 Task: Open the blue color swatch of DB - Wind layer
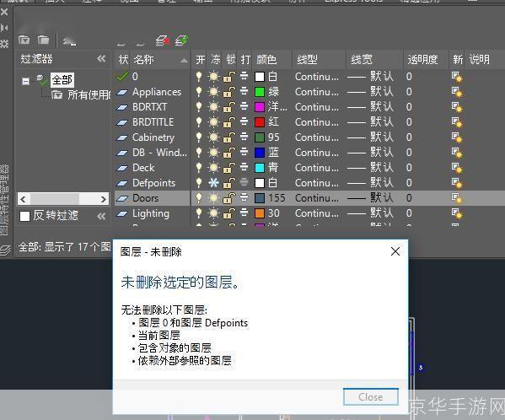[260, 153]
